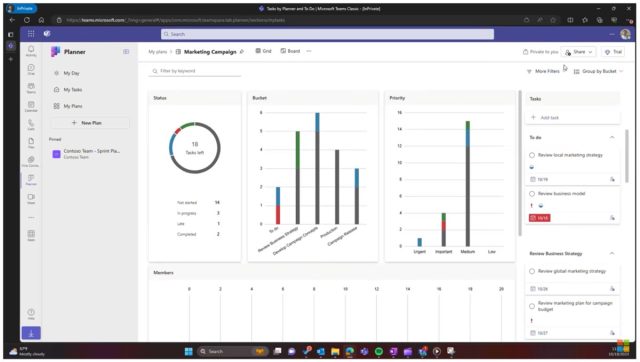Click the New Plan button
Screen dimensions: 640x362
pos(90,123)
